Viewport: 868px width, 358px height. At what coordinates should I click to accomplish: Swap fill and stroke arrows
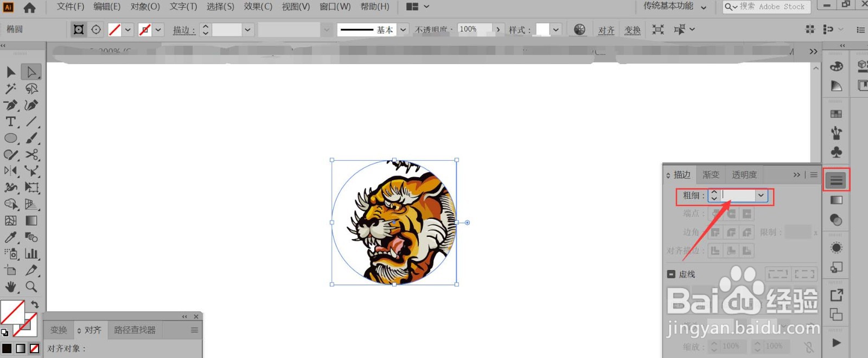coord(35,304)
